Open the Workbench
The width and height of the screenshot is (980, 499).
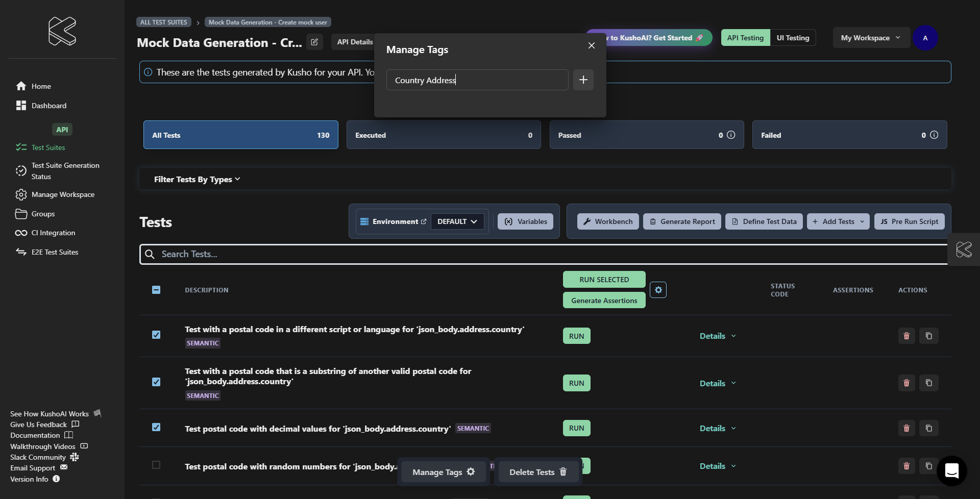click(x=608, y=221)
